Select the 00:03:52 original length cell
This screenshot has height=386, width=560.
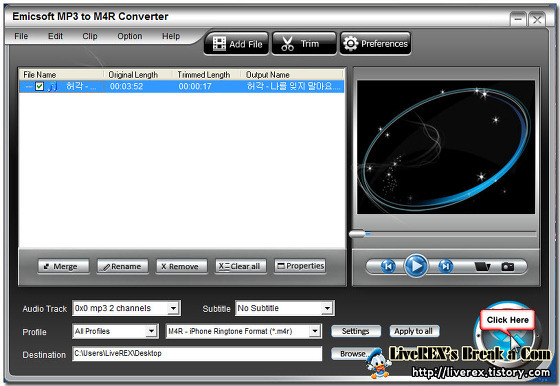pos(126,86)
